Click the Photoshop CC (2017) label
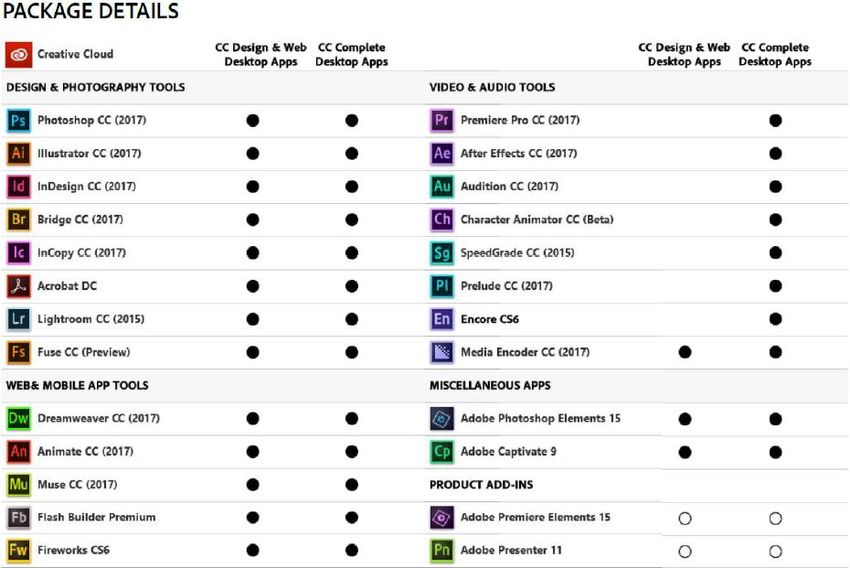 pos(92,120)
